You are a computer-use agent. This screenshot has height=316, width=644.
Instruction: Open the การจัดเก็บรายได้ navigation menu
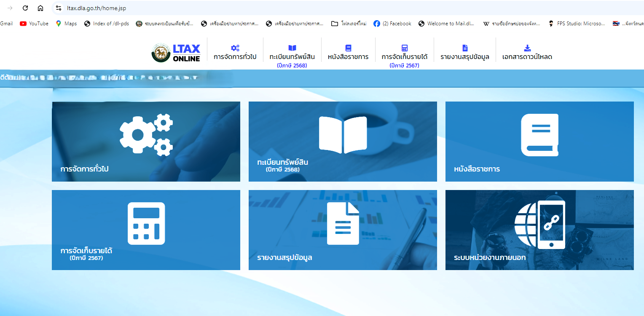pos(404,57)
